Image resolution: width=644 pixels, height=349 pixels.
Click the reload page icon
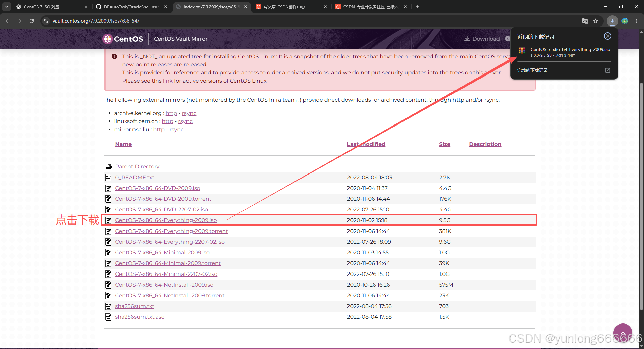[31, 21]
